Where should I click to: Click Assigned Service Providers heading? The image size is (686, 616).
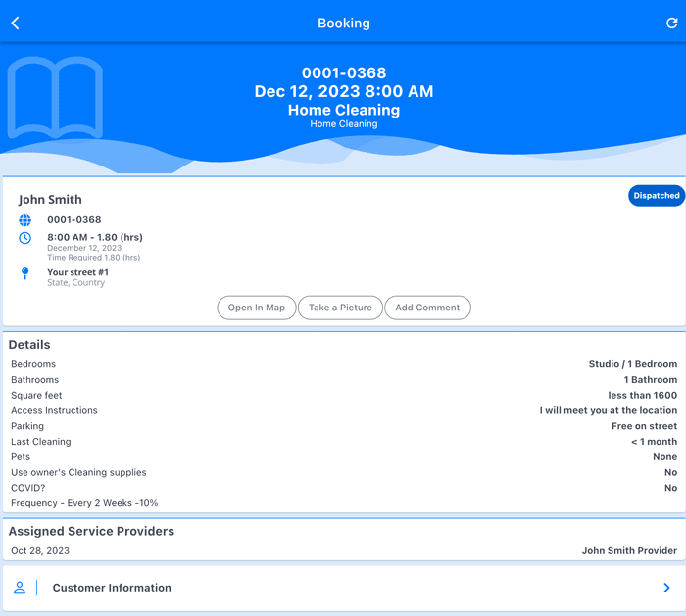coord(91,531)
